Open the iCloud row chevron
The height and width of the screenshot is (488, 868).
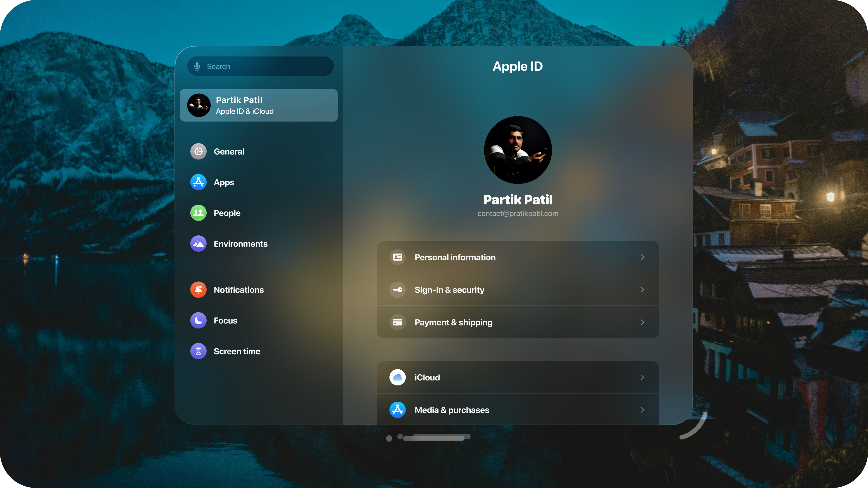[x=642, y=377]
